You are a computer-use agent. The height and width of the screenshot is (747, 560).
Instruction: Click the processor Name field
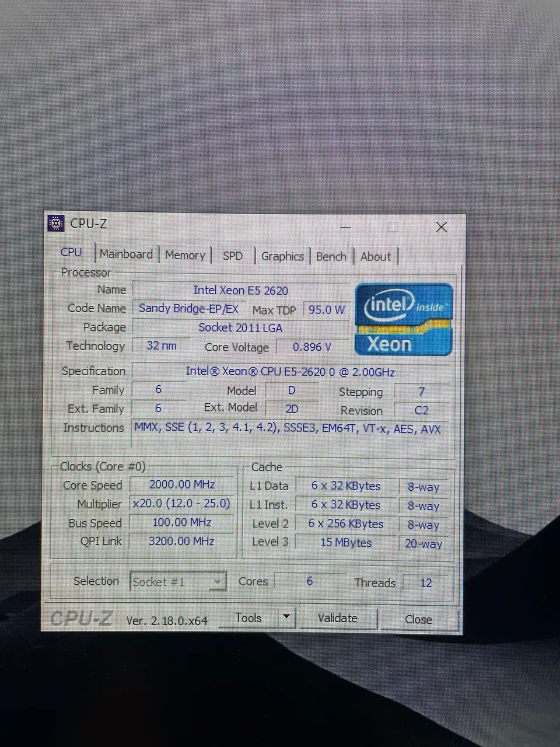click(241, 290)
